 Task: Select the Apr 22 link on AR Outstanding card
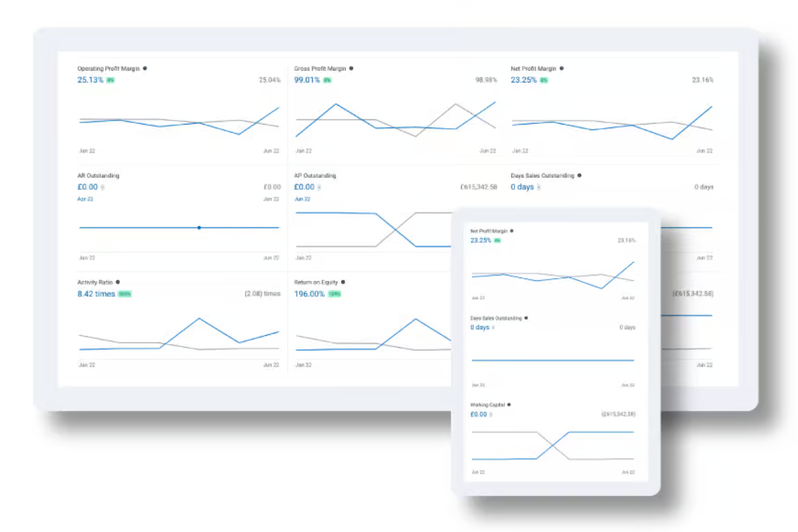(85, 199)
